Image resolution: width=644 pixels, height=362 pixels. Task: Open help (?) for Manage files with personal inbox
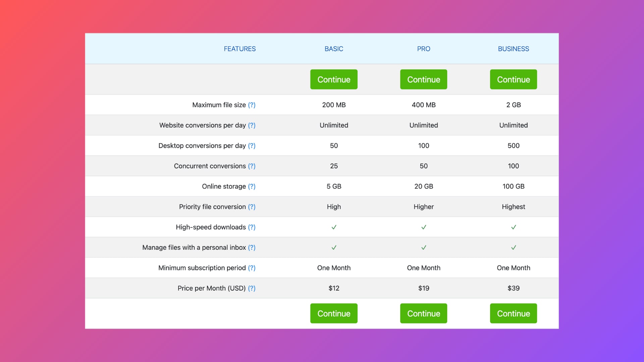click(x=252, y=248)
